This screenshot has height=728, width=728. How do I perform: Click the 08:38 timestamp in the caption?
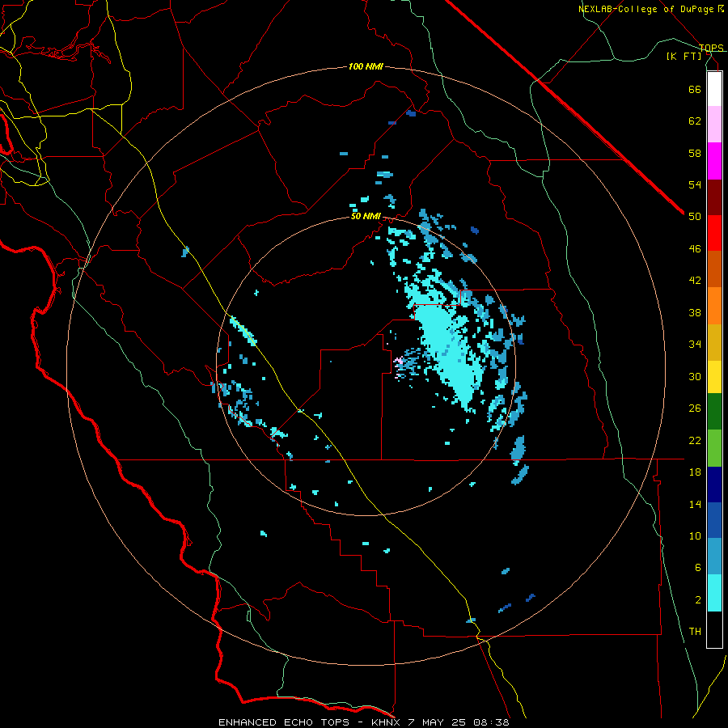point(491,722)
